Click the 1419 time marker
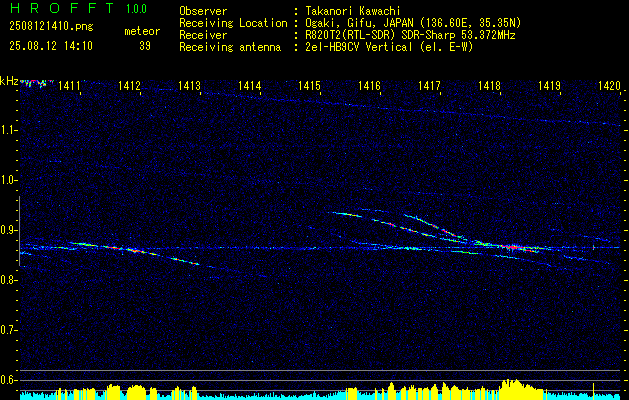The width and height of the screenshot is (629, 400). pyautogui.click(x=549, y=85)
